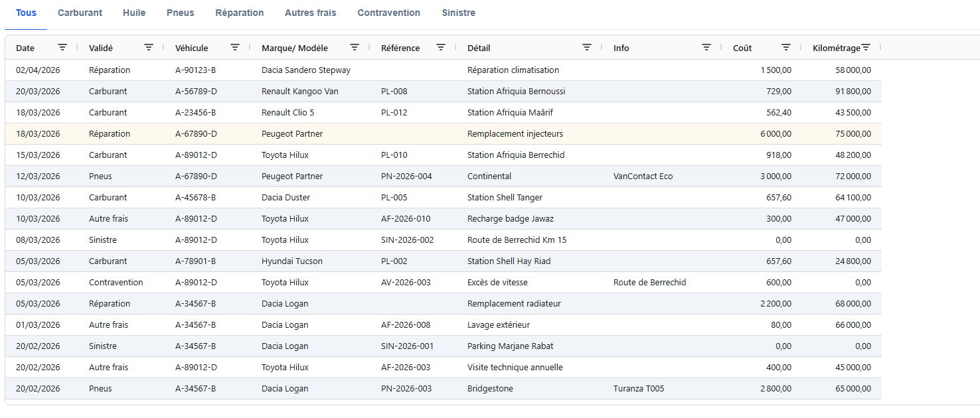Open filter menu for Véhicule column
This screenshot has height=418, width=980.
pyautogui.click(x=235, y=47)
